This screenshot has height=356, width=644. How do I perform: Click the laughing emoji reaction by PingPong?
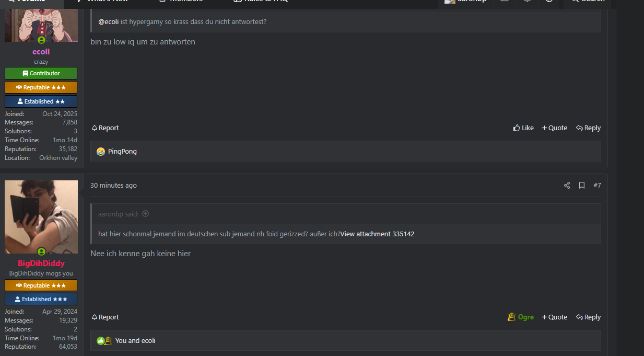pyautogui.click(x=101, y=152)
